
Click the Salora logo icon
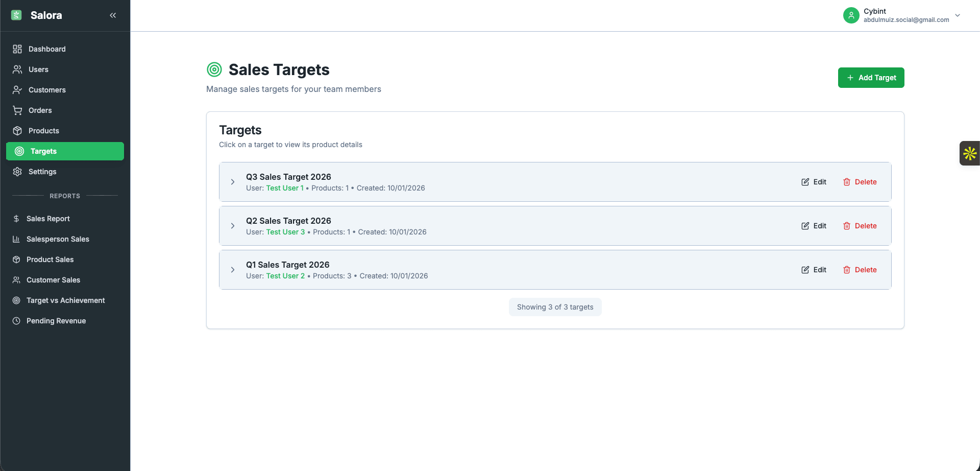pyautogui.click(x=16, y=15)
